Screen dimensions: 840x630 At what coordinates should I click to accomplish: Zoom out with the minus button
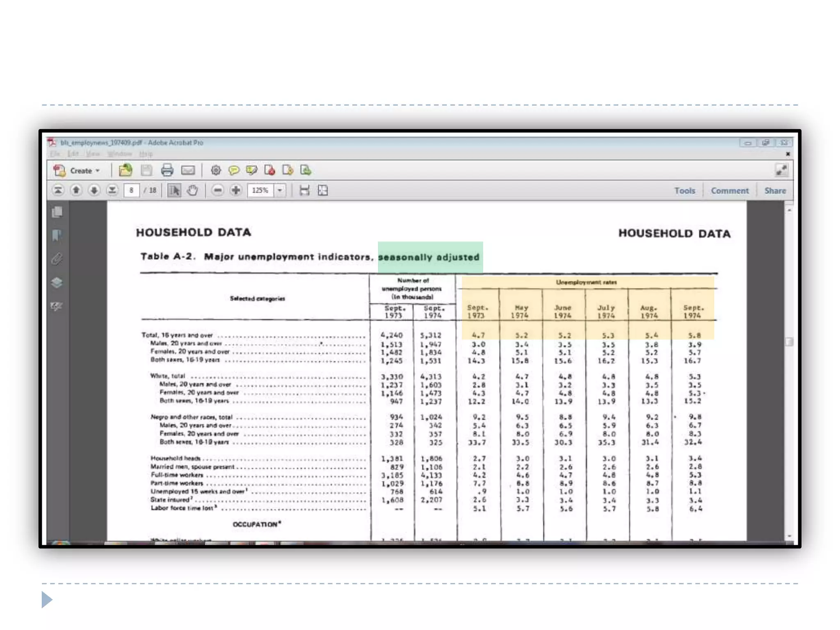coord(218,190)
